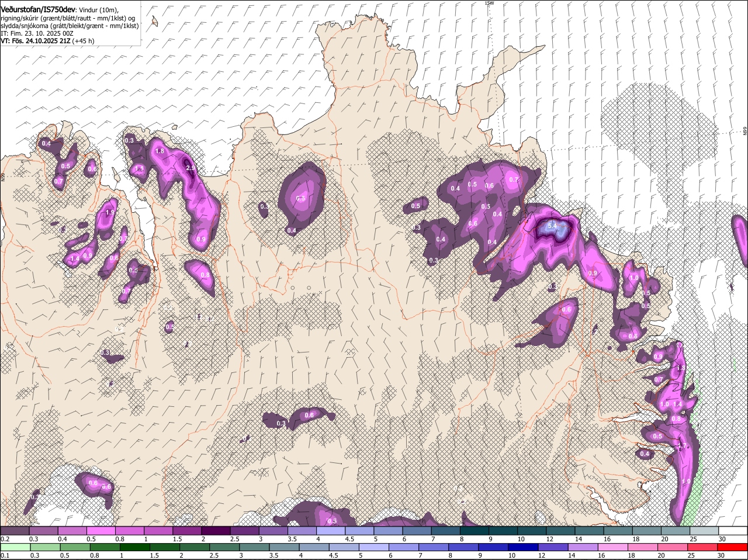
Task: Click upper snow legend swatch between 0.2 and 0.3
Action: [x=15, y=531]
